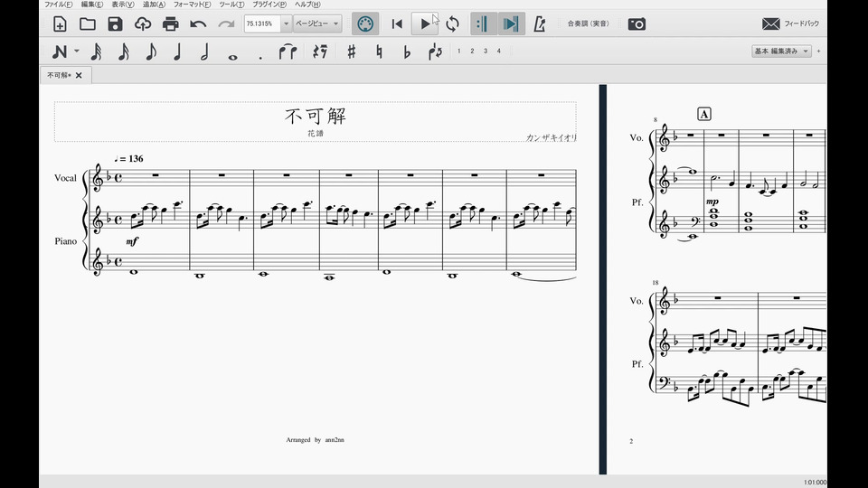Save the score with the floppy disk icon

[115, 23]
